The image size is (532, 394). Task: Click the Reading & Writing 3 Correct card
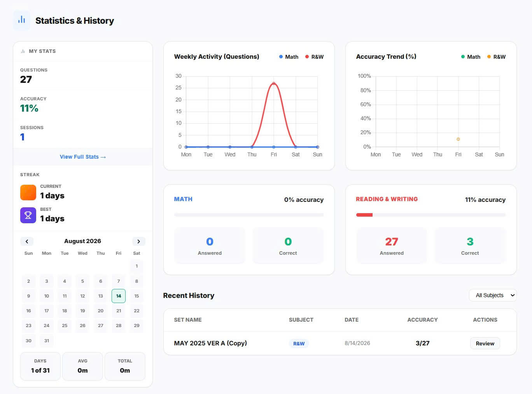point(470,246)
